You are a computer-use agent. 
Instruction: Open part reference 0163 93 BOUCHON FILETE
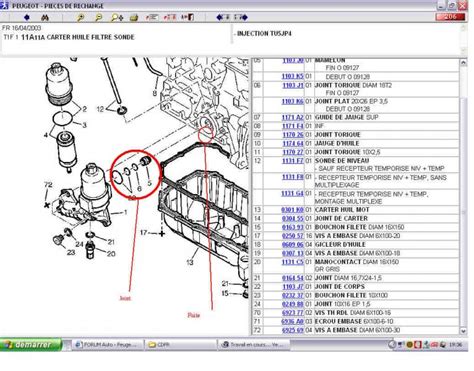click(293, 227)
